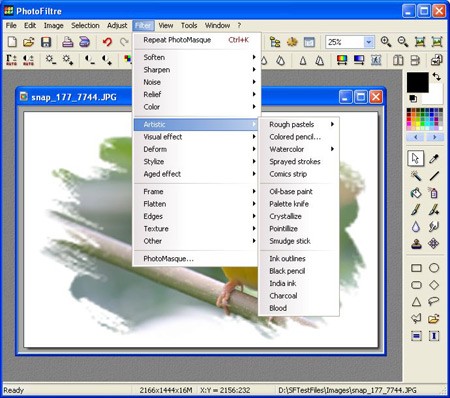This screenshot has width=450, height=398.
Task: Click the Save floppy disk icon
Action: pos(46,42)
